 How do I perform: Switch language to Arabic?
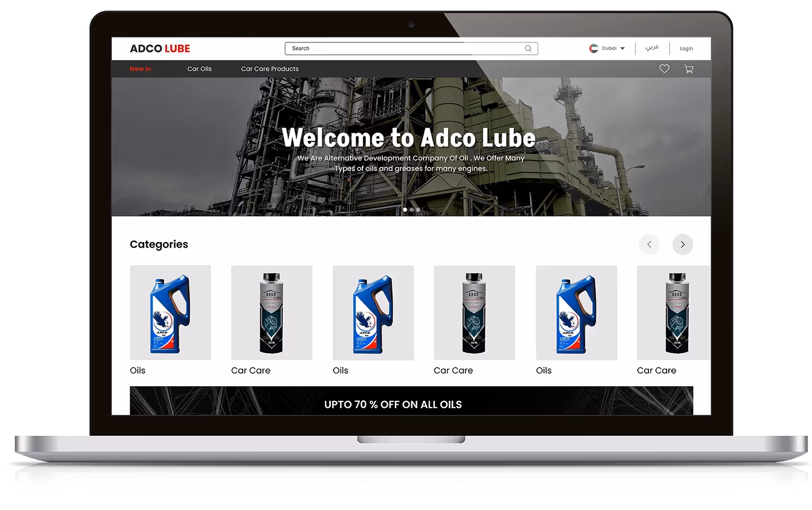click(652, 47)
